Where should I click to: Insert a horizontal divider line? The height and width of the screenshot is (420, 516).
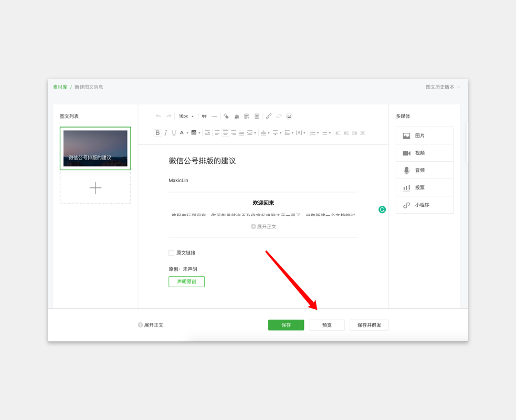click(214, 116)
